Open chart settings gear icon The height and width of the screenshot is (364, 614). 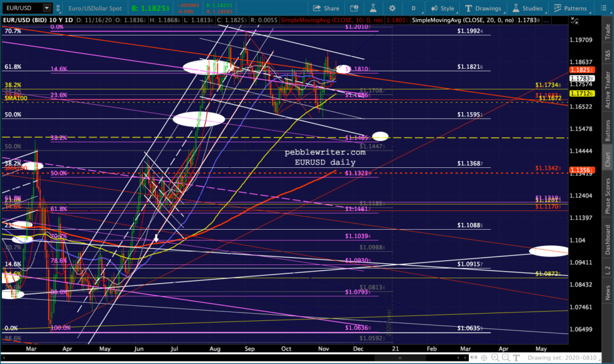[392, 8]
